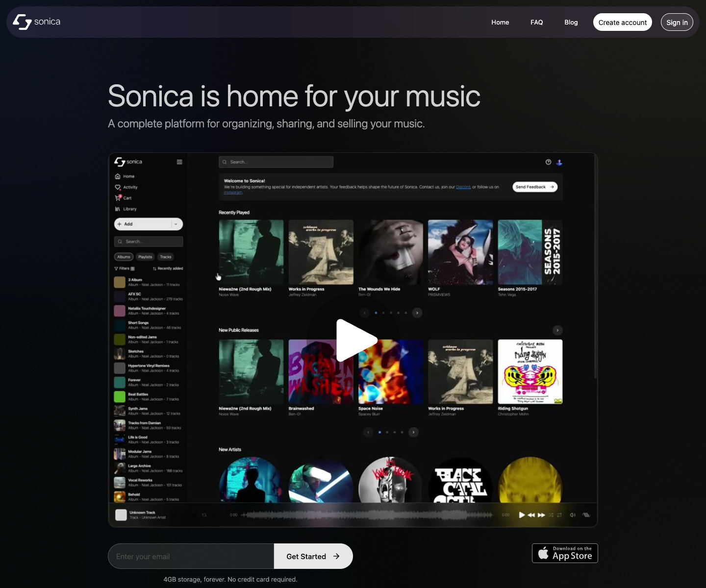Open the Home page from the top navigation
Viewport: 706px width, 588px height.
[x=500, y=23]
